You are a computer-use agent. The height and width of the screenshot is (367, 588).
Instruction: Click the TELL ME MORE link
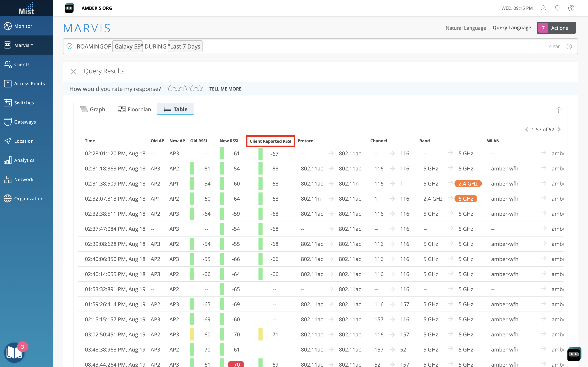tap(225, 89)
